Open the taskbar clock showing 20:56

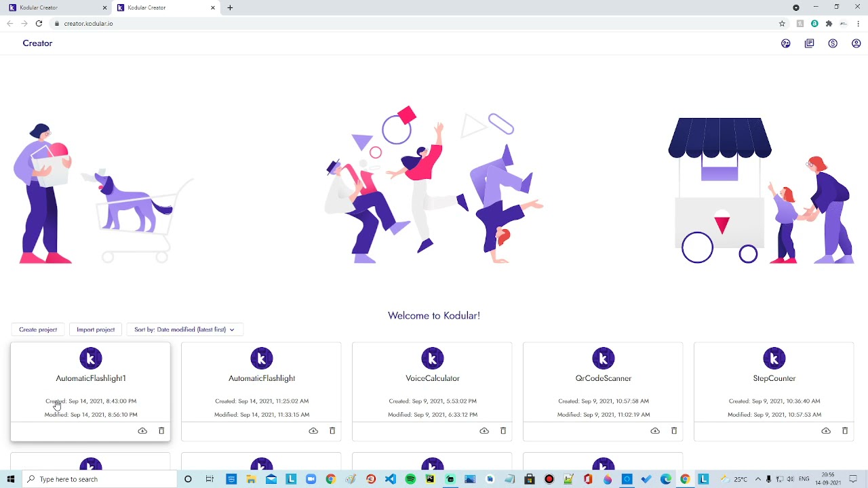tap(828, 479)
